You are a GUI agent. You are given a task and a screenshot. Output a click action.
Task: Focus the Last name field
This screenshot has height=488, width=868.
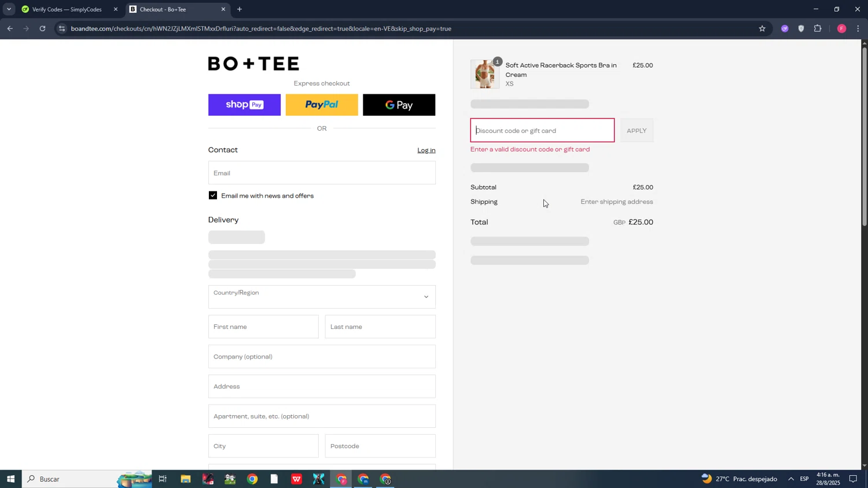[380, 327]
